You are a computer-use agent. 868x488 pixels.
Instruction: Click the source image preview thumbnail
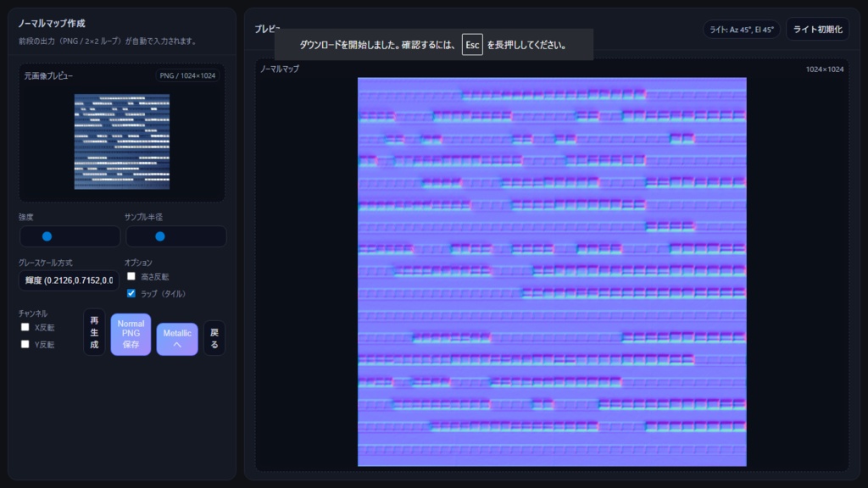[121, 143]
